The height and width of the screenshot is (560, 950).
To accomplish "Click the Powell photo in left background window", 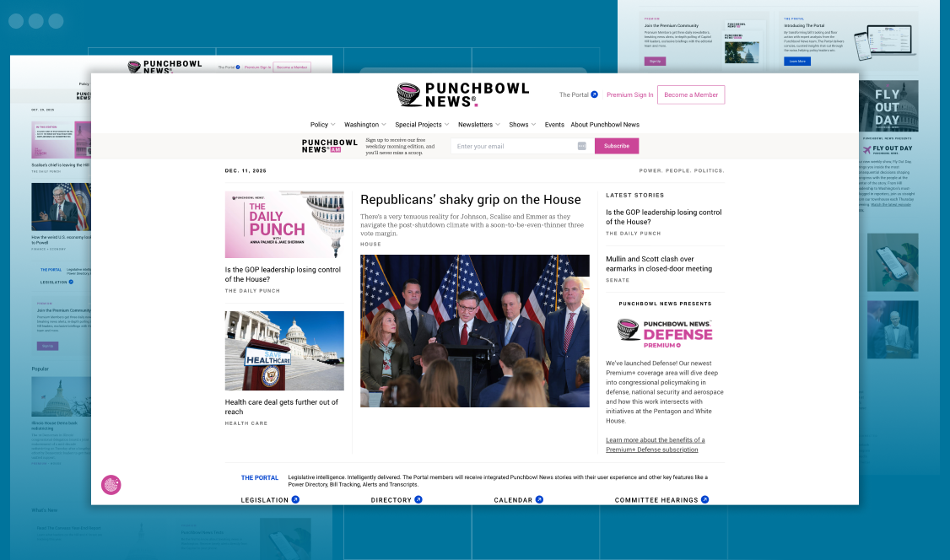I will click(62, 207).
